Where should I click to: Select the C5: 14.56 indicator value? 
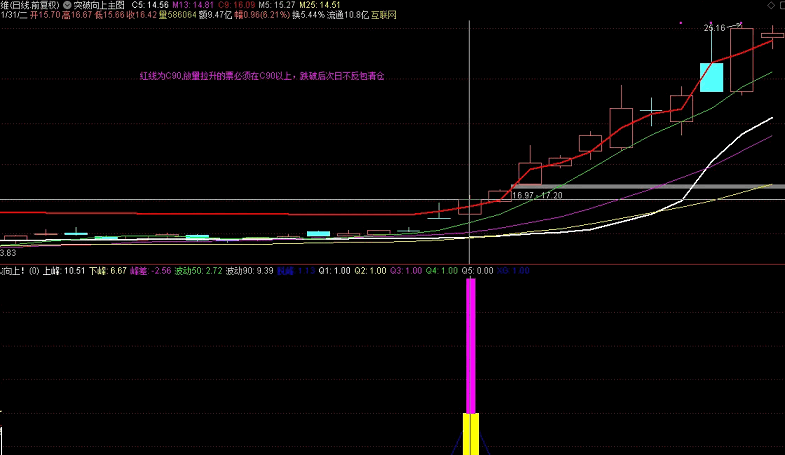[x=150, y=5]
